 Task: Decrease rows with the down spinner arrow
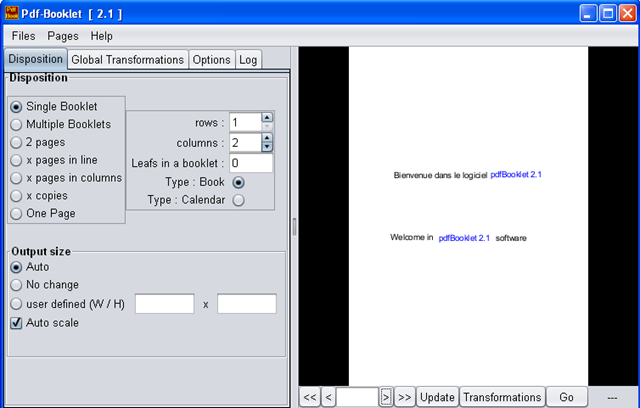pos(267,126)
